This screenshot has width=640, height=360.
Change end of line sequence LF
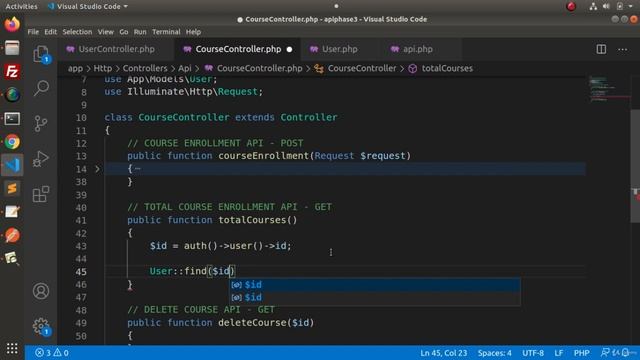pyautogui.click(x=558, y=353)
